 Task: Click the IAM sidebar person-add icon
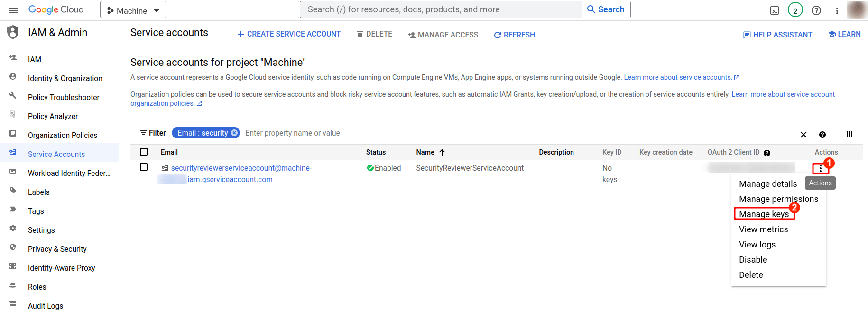pos(13,58)
